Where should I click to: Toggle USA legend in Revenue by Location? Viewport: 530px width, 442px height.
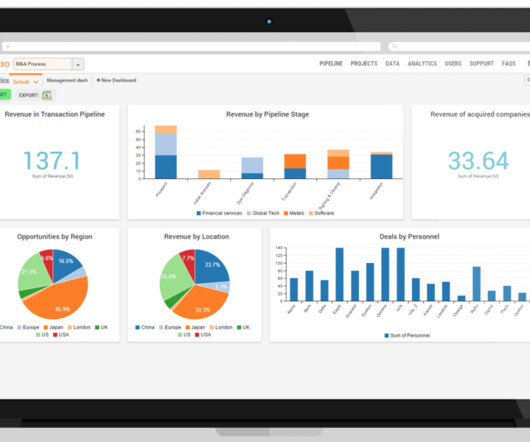point(203,335)
